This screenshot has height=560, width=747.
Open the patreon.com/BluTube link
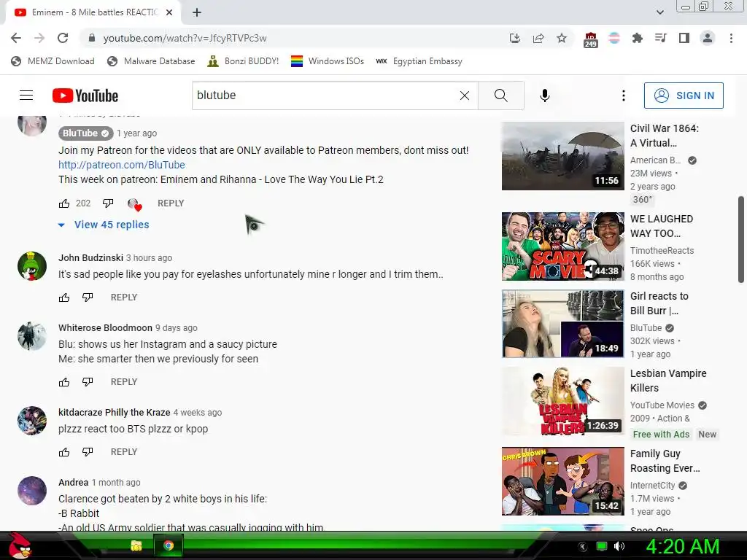pyautogui.click(x=122, y=165)
